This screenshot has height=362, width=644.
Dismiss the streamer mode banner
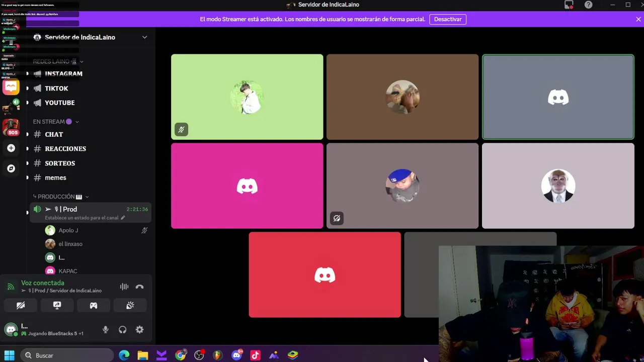[x=638, y=19]
